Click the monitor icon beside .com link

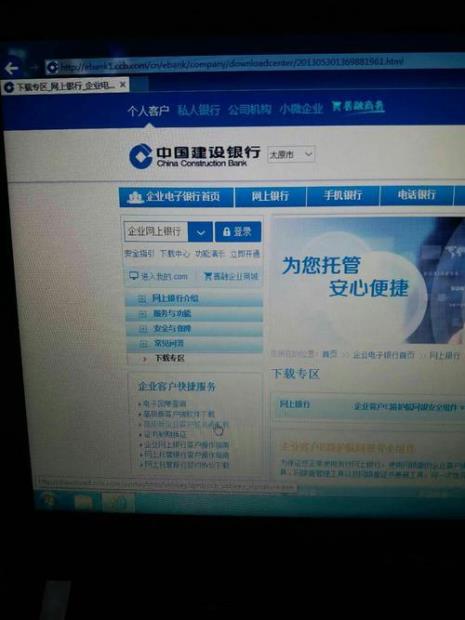coord(134,276)
